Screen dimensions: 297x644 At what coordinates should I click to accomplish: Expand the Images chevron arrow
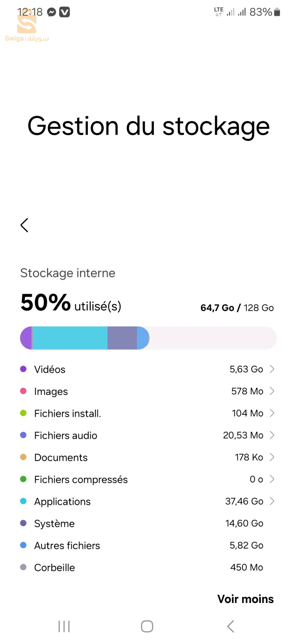point(272,391)
